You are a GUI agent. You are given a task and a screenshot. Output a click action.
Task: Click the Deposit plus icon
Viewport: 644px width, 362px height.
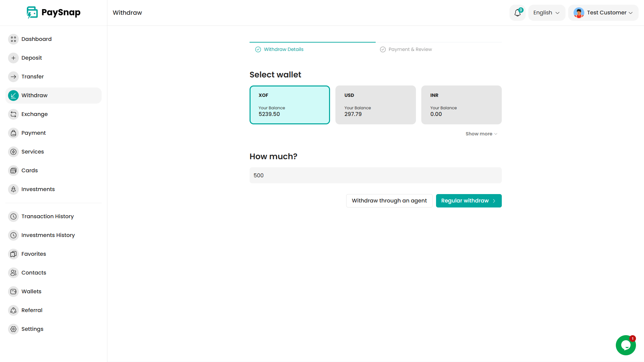click(13, 58)
